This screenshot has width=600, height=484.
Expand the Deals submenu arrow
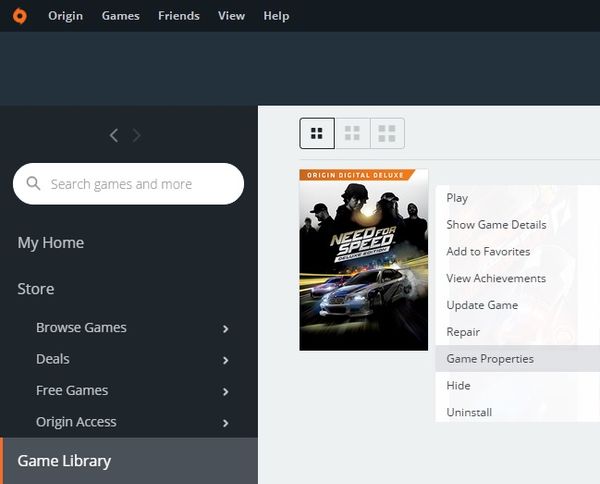click(226, 360)
